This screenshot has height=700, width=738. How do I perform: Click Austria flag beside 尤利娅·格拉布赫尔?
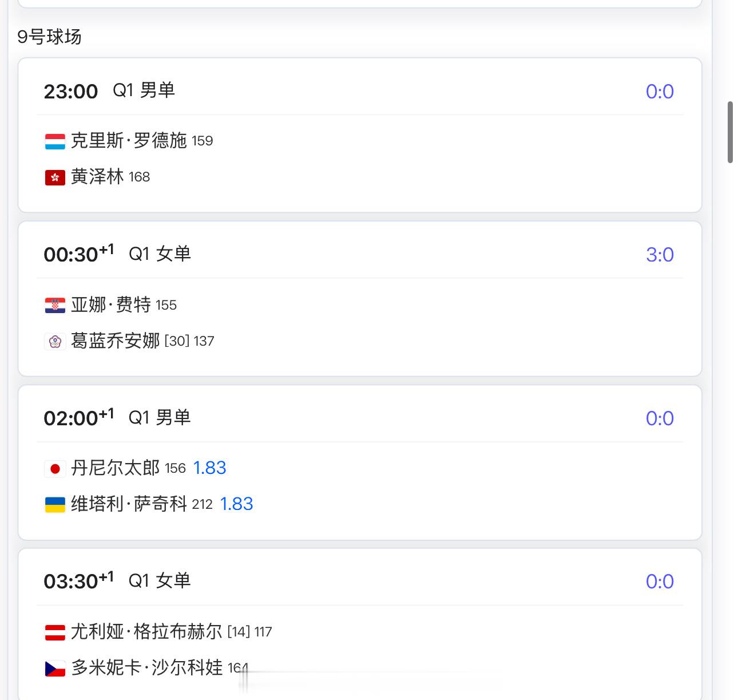coord(55,632)
